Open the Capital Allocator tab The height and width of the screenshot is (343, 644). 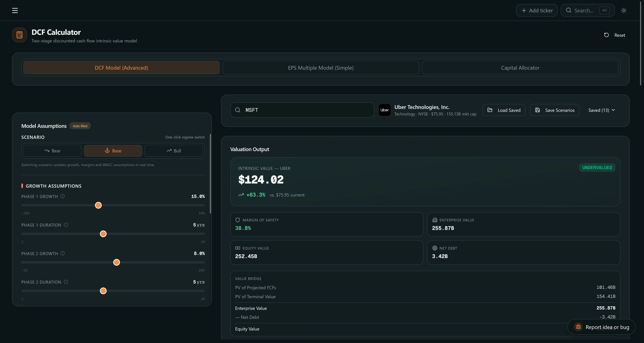[x=520, y=68]
